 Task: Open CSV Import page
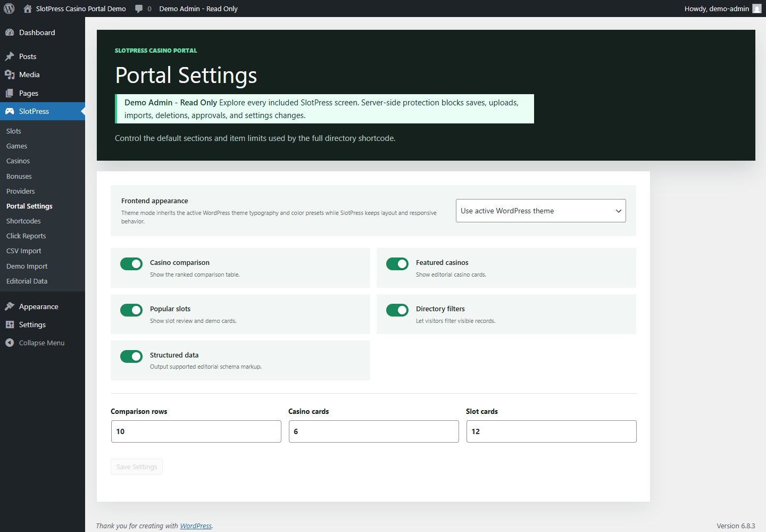[24, 251]
